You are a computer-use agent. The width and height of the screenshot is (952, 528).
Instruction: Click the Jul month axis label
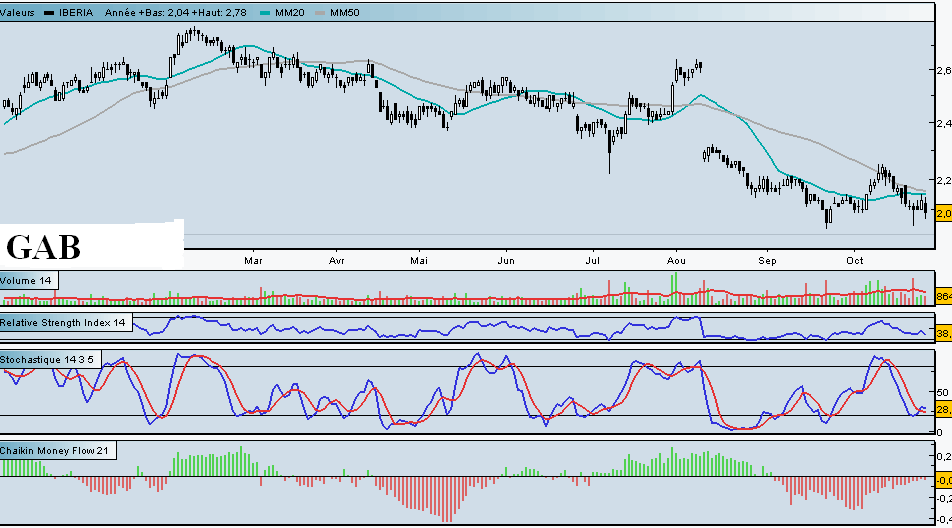(593, 261)
